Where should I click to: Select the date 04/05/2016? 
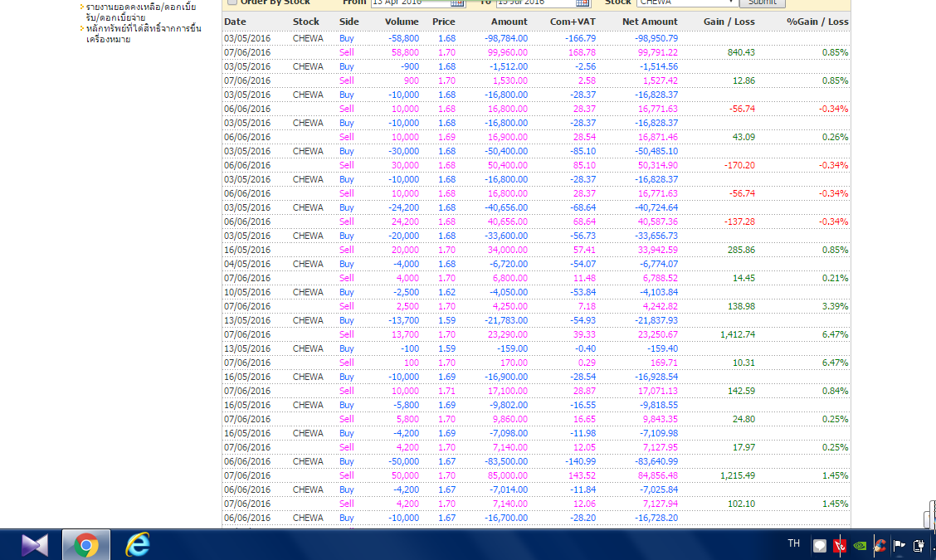[247, 264]
